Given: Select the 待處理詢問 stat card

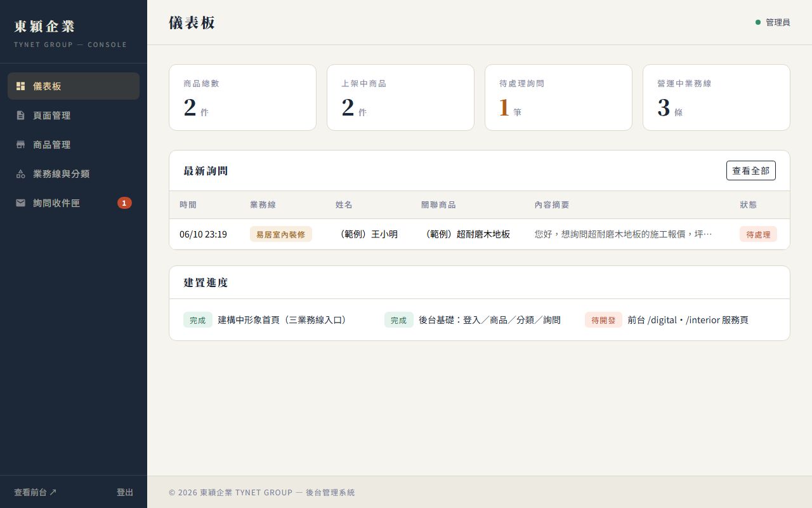Looking at the screenshot, I should coord(558,98).
